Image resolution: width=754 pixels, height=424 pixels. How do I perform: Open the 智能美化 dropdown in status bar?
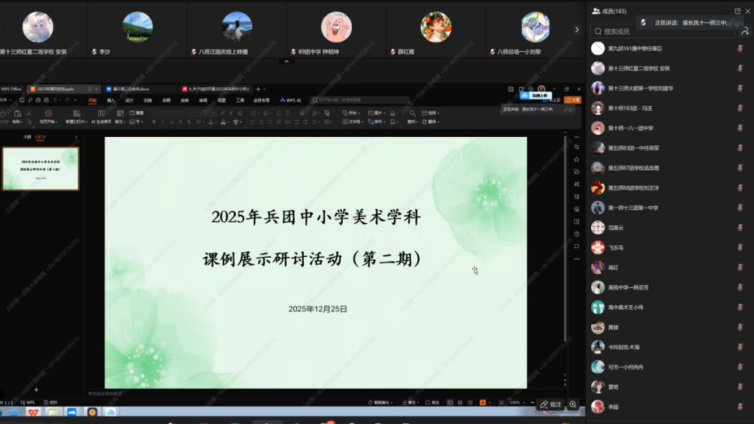click(x=381, y=403)
